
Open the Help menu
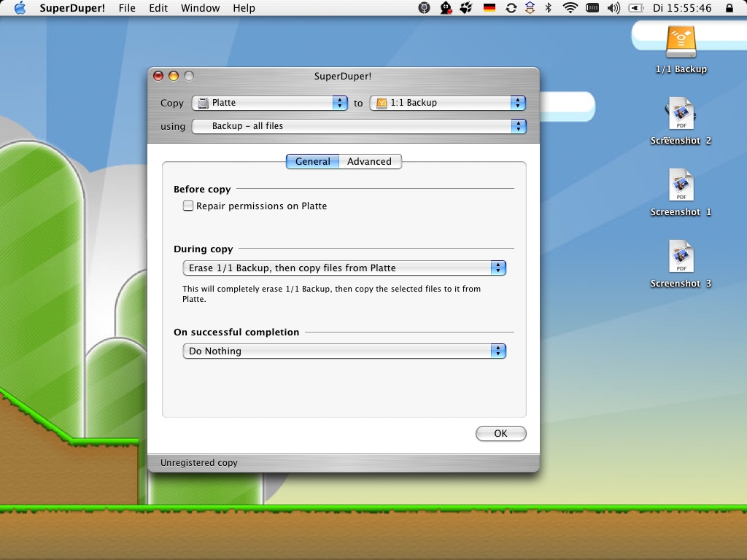coord(244,8)
